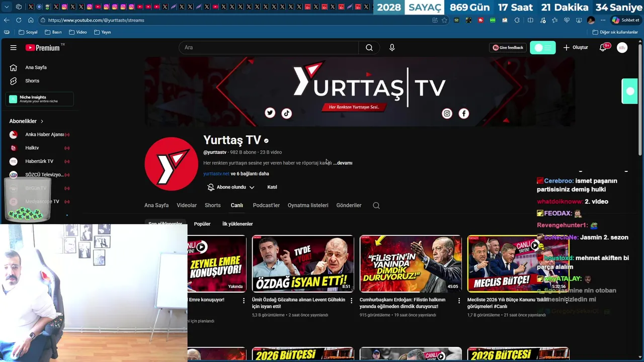Viewport: 644px width, 362px height.
Task: Open the Yayın bookmarks folder dropdown
Action: click(x=102, y=32)
